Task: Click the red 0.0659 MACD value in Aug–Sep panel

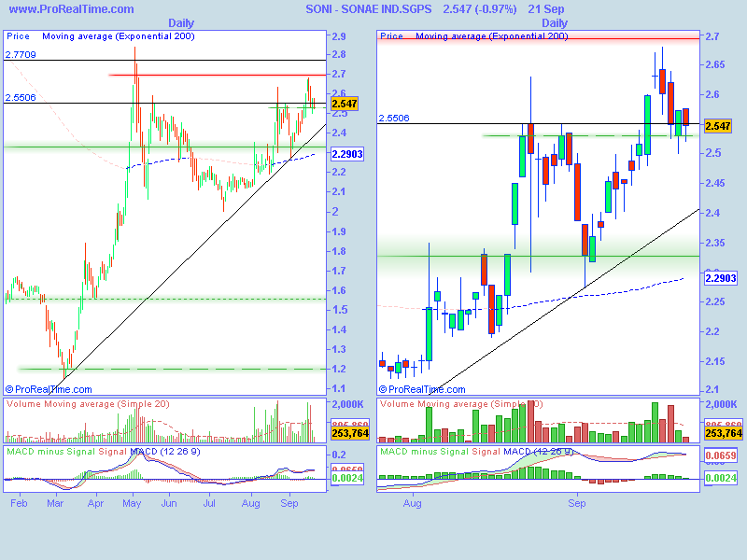Action: coord(721,455)
